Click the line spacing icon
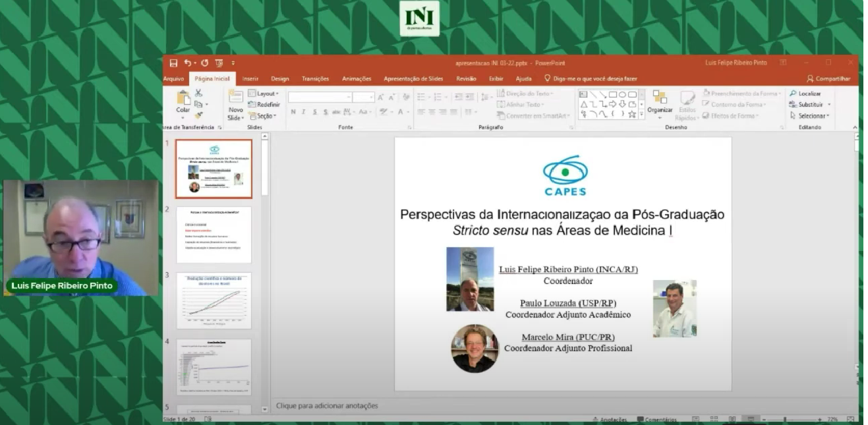 click(x=486, y=97)
